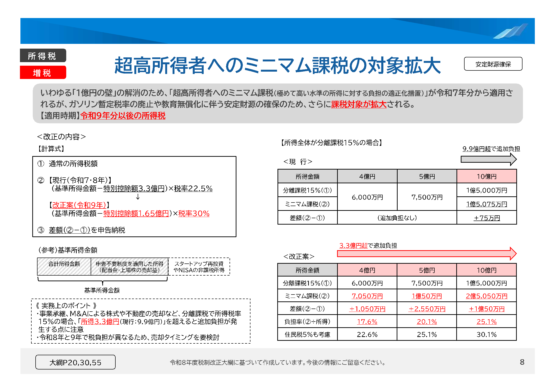
Task: Click the 安定財源確保 rounded box
Action: coord(493,64)
